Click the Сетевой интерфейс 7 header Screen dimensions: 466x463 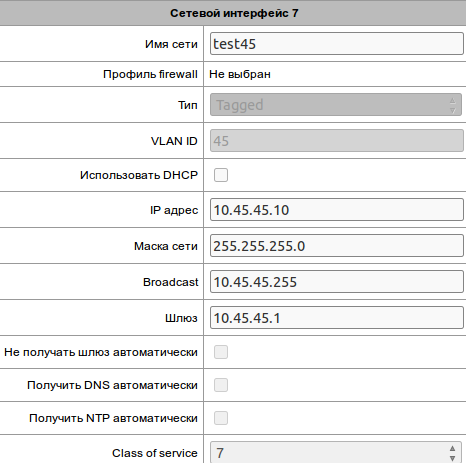(234, 13)
